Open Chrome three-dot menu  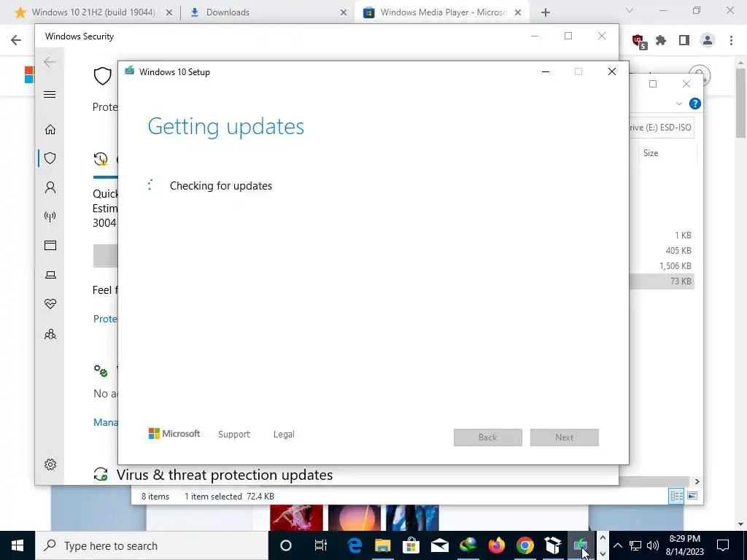731,41
